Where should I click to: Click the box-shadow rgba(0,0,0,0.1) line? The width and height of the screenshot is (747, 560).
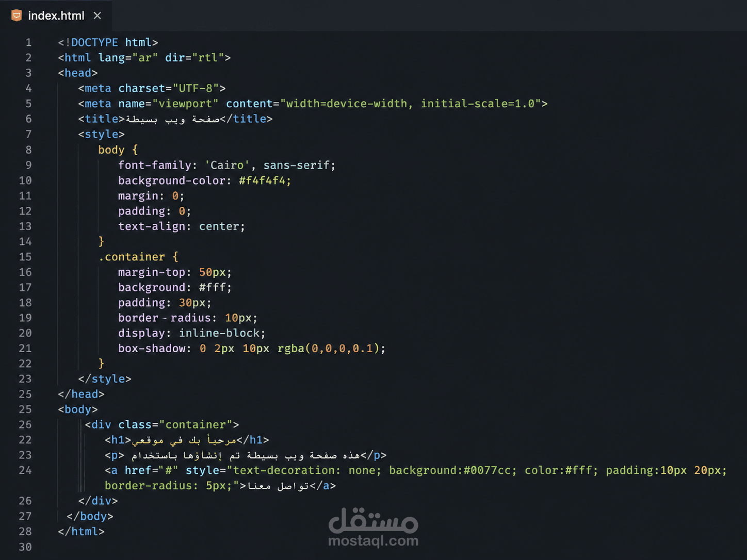point(252,349)
